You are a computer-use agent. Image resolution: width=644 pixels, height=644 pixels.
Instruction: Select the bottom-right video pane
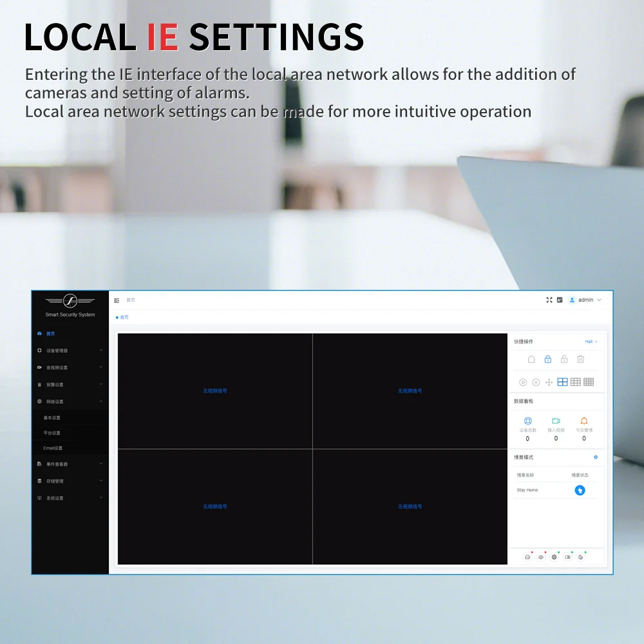pyautogui.click(x=410, y=507)
